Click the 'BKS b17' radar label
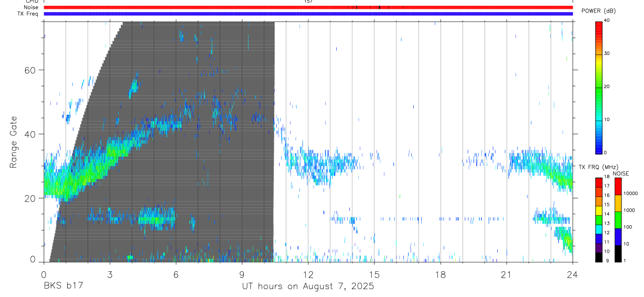Viewport: 644px width, 297px height. [62, 286]
